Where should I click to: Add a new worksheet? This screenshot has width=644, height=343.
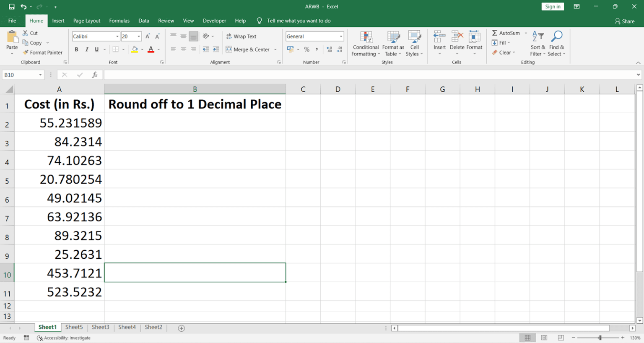[x=180, y=327]
